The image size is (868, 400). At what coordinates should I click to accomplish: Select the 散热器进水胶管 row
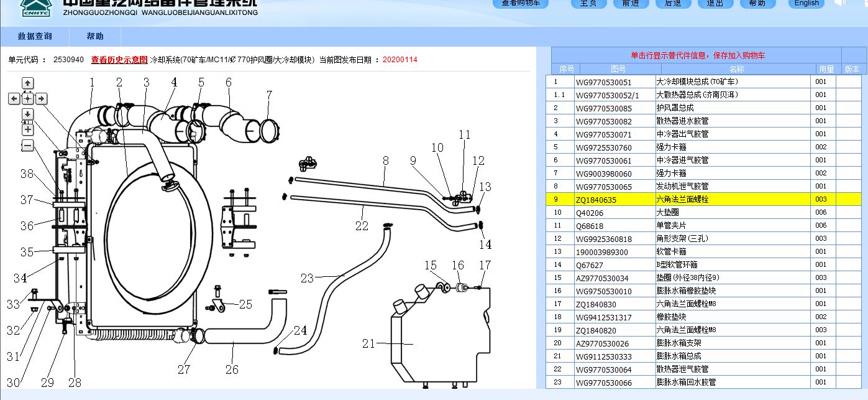point(703,121)
